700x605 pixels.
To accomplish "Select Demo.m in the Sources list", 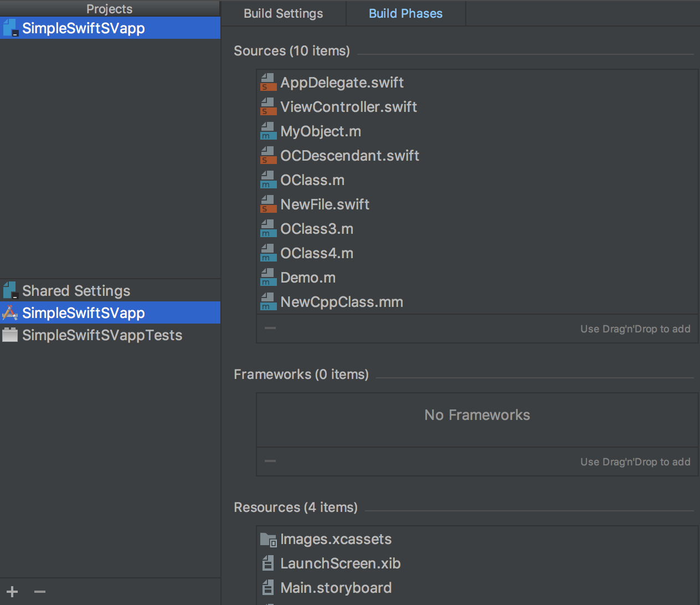I will click(x=308, y=278).
